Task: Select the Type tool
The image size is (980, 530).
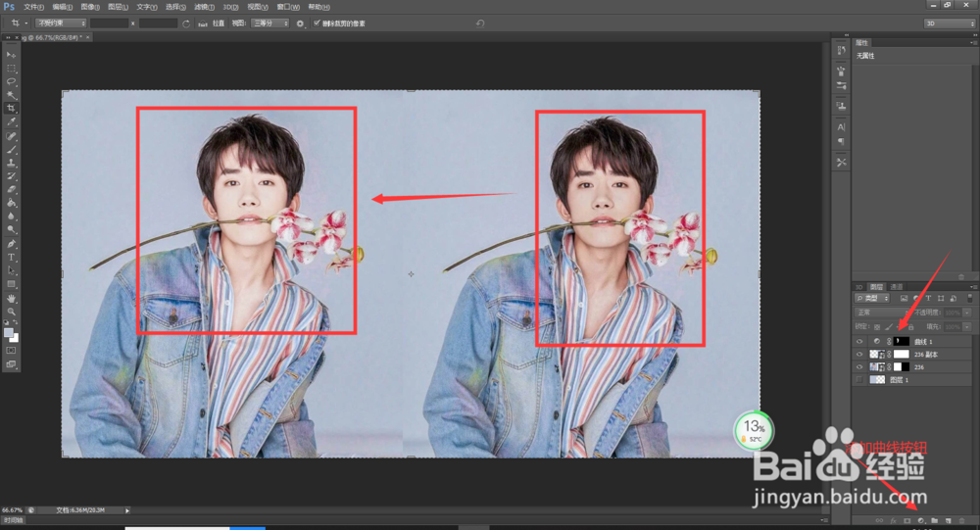Action: (11, 258)
